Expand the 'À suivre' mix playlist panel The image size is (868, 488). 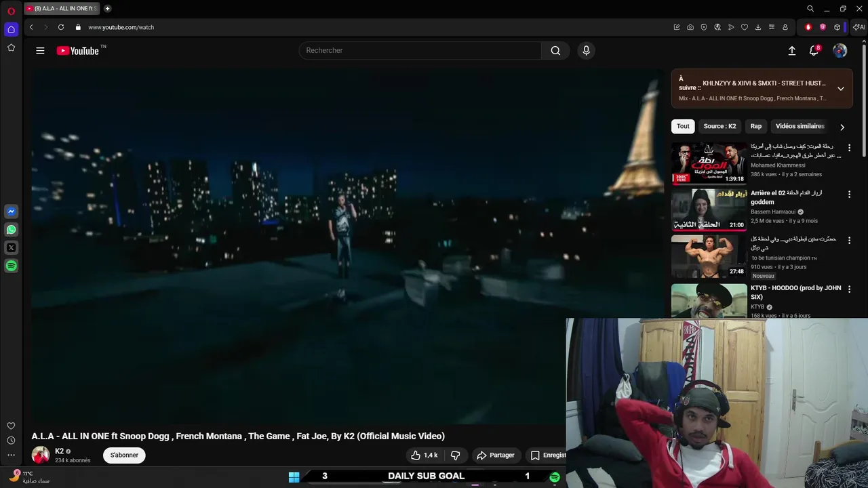tap(841, 89)
